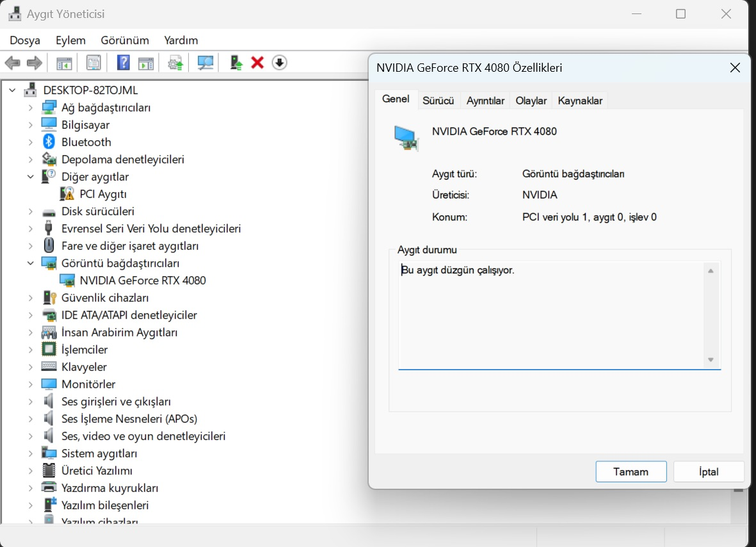Maximize the Aygıt Yöneticisi window
756x547 pixels.
click(681, 14)
